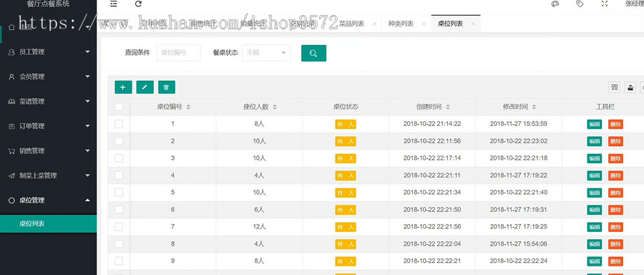This screenshot has width=644, height=275.
Task: Check the box for table 3
Action: click(119, 158)
